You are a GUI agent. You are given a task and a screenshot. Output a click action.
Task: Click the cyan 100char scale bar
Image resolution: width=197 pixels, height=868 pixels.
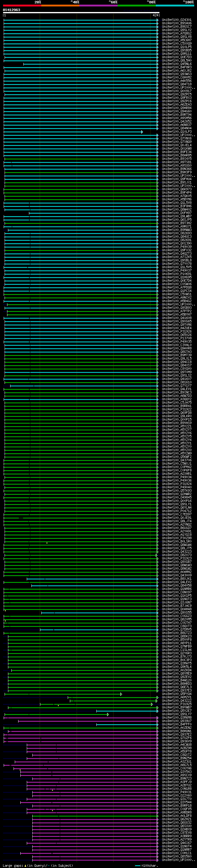[137, 866]
